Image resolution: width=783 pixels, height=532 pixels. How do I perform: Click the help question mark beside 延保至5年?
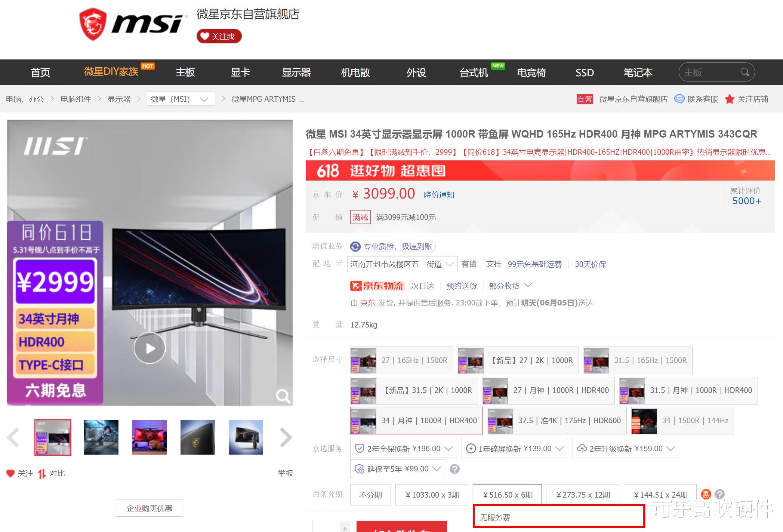click(454, 469)
